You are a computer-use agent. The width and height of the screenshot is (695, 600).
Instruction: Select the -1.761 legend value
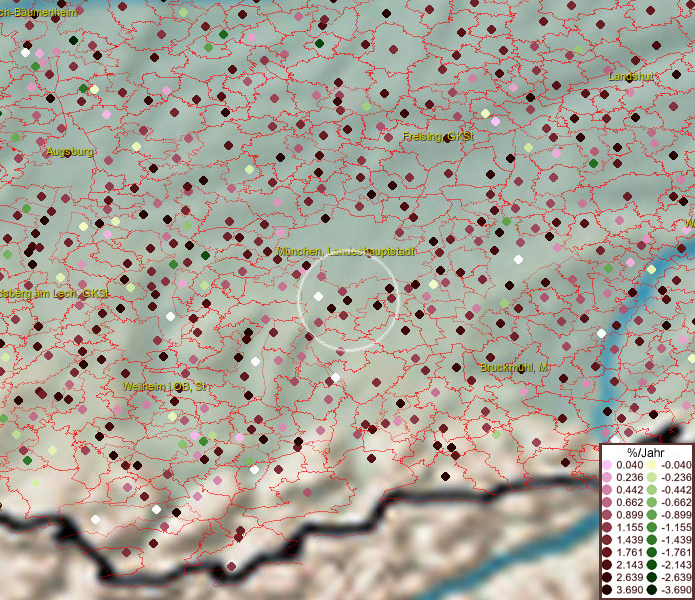pos(676,553)
